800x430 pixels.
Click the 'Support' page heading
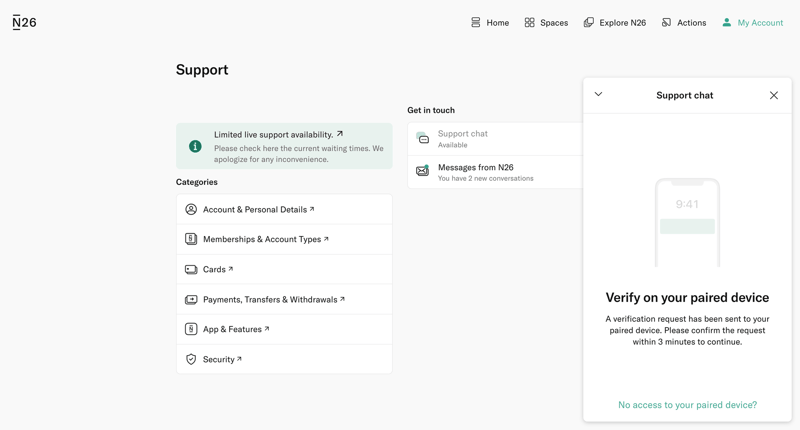coord(202,70)
